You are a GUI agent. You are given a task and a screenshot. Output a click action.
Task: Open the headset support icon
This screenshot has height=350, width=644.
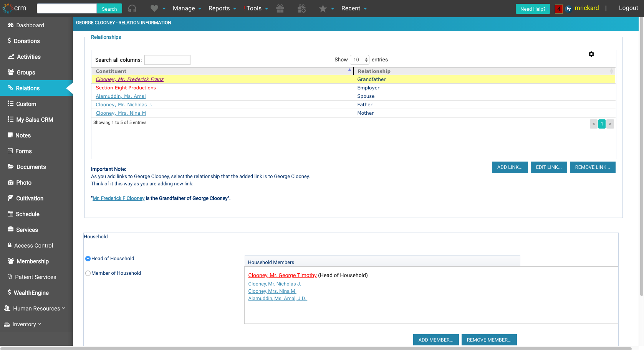pos(132,8)
